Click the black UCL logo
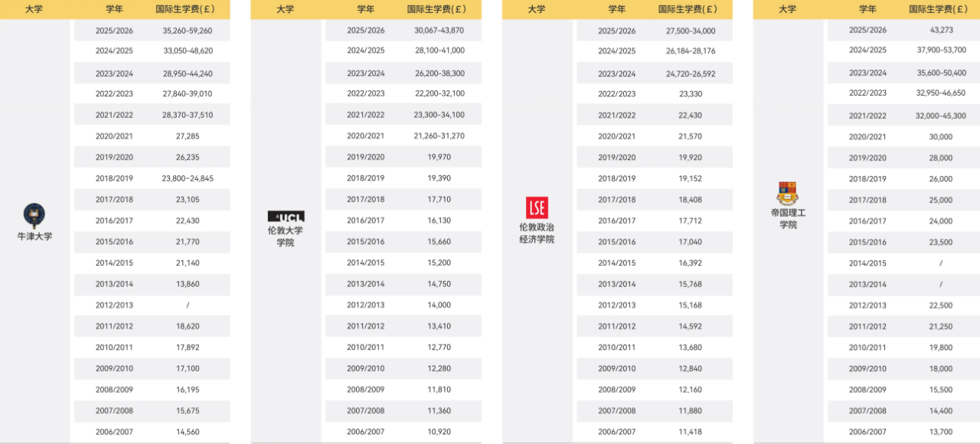Image resolution: width=980 pixels, height=444 pixels. pyautogui.click(x=286, y=217)
